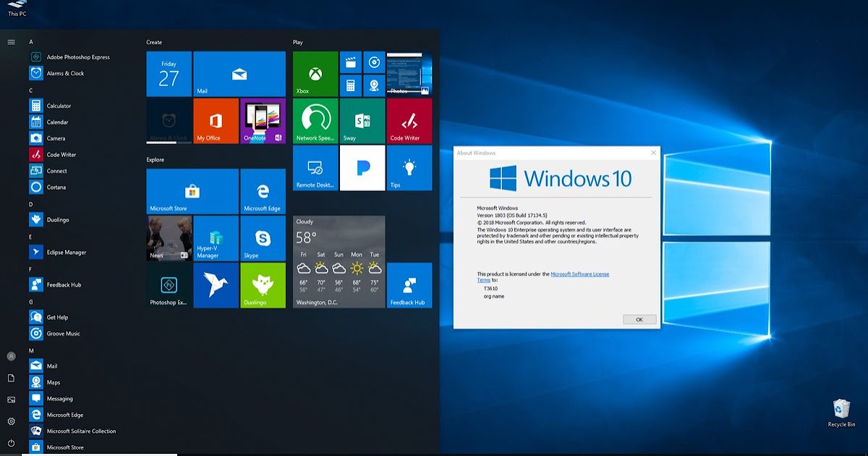Open the Photoshop Express tile
The width and height of the screenshot is (868, 456).
(169, 285)
